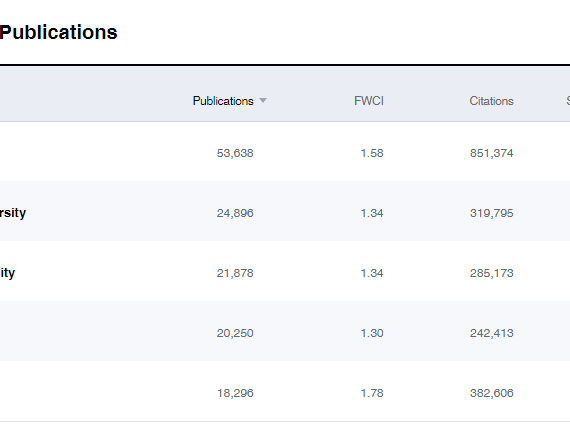The image size is (570, 428).
Task: Select the 20,250 publications cell
Action: [x=235, y=333]
